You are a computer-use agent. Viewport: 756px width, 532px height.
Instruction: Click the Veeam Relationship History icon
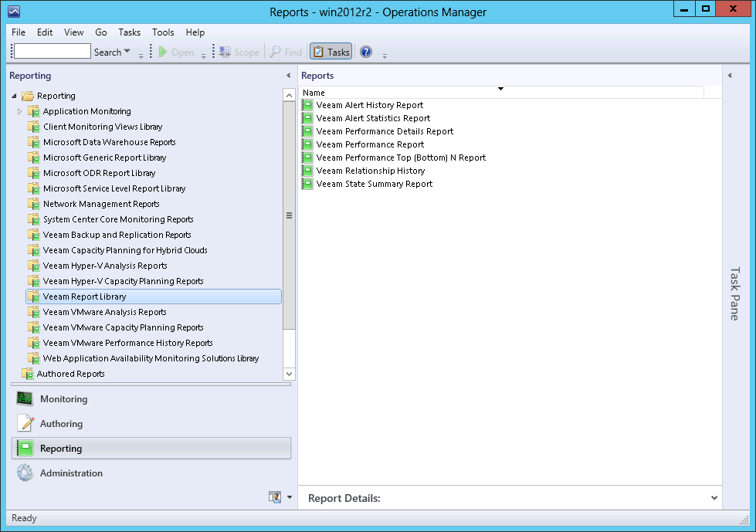(307, 171)
